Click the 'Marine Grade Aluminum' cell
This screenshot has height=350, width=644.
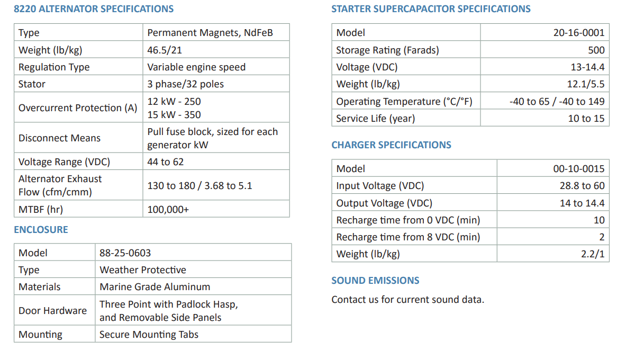pyautogui.click(x=155, y=287)
